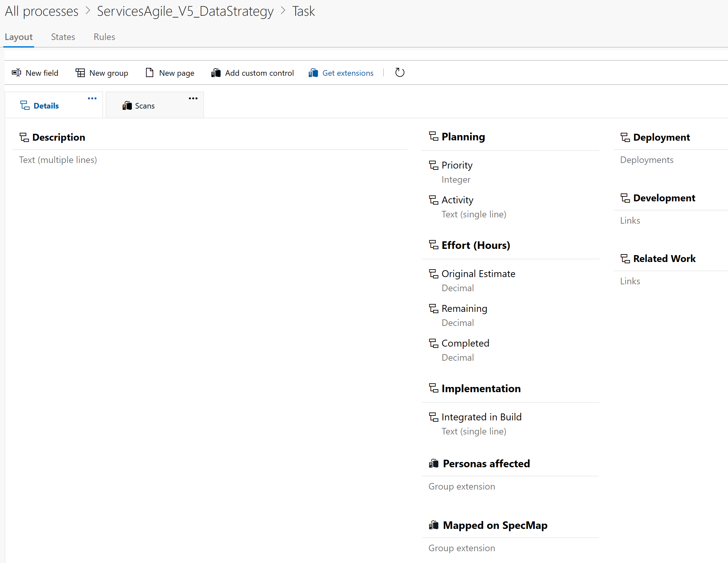Click the field icon beside Integrated in Build
The height and width of the screenshot is (563, 728).
(434, 417)
